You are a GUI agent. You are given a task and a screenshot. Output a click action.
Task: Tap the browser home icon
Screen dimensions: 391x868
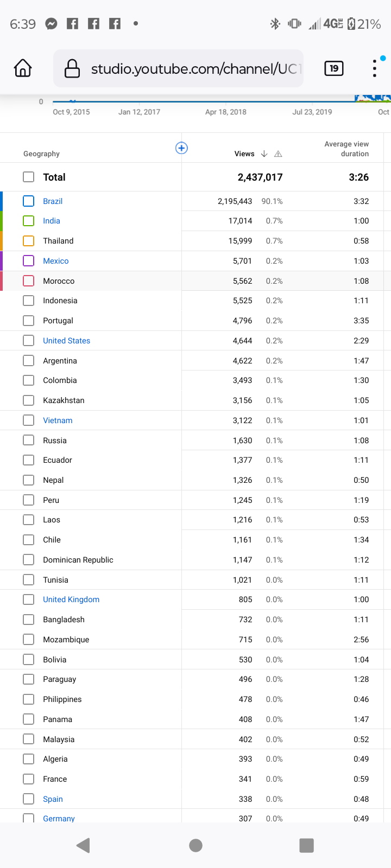(x=23, y=68)
